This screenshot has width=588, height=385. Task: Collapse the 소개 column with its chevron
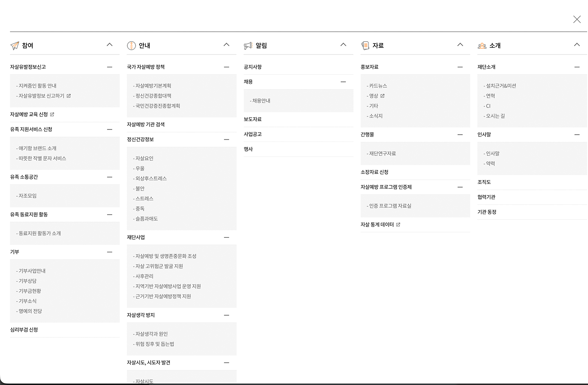[577, 45]
